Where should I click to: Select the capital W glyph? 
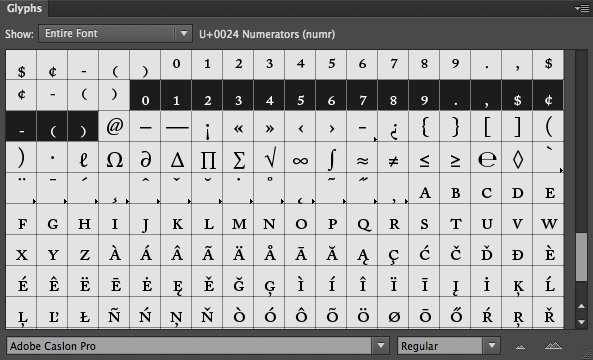548,219
